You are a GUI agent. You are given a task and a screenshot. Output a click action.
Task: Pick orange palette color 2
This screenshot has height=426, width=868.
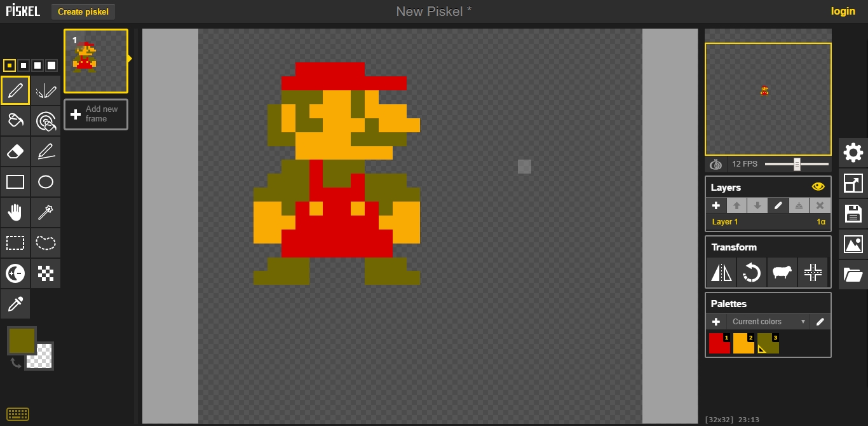click(x=744, y=343)
